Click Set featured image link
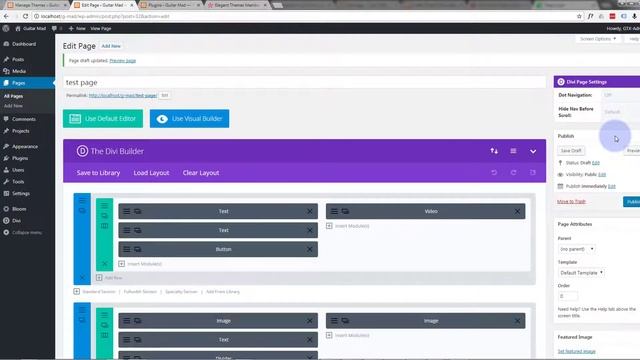Viewport: 640px width, 360px height. [576, 351]
